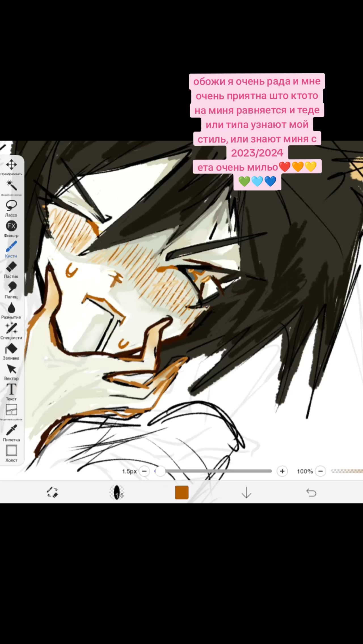Pick the Eyedropper (Пипетка) tool
The width and height of the screenshot is (363, 644).
click(11, 433)
